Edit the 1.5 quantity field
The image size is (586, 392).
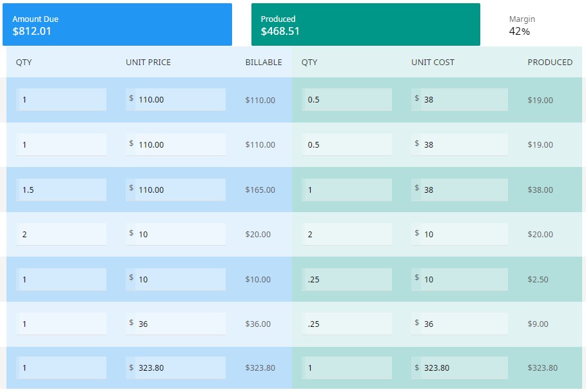pyautogui.click(x=61, y=190)
